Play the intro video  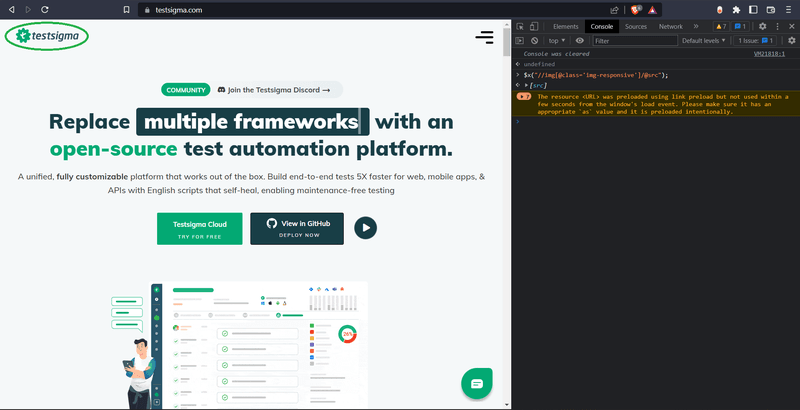tap(365, 228)
